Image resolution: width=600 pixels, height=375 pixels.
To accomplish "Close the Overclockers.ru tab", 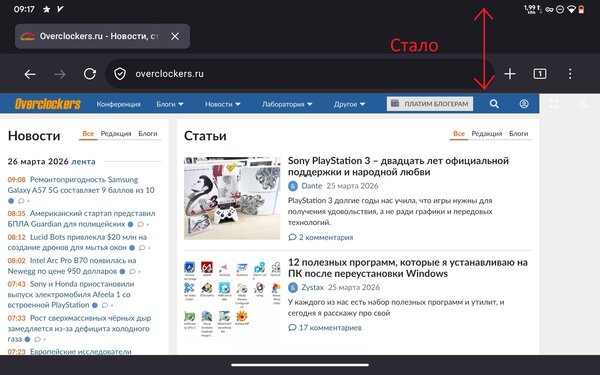I will pos(175,36).
